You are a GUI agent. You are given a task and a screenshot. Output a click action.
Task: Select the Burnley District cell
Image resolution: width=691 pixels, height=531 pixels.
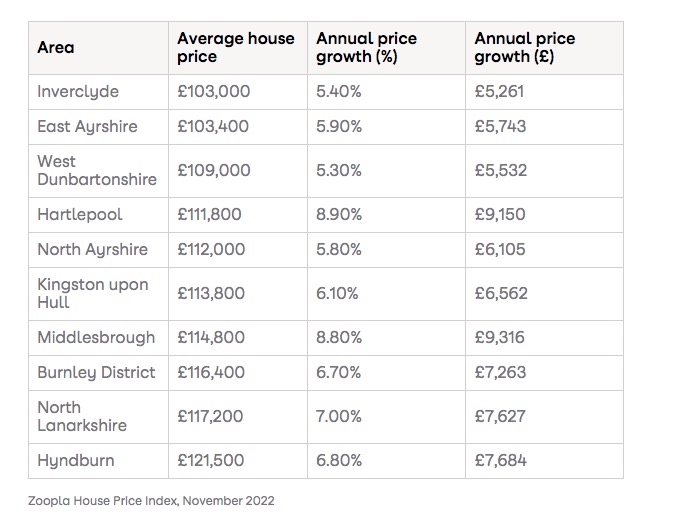(96, 372)
